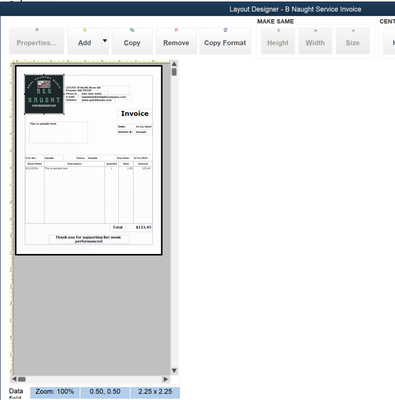Click horizontal scrollbar left arrow

[x=14, y=379]
